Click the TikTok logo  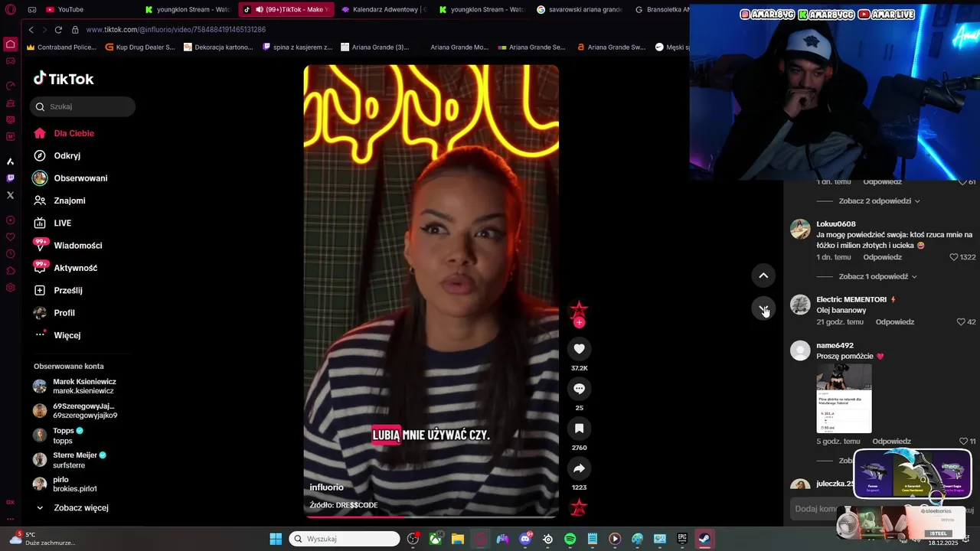[64, 79]
